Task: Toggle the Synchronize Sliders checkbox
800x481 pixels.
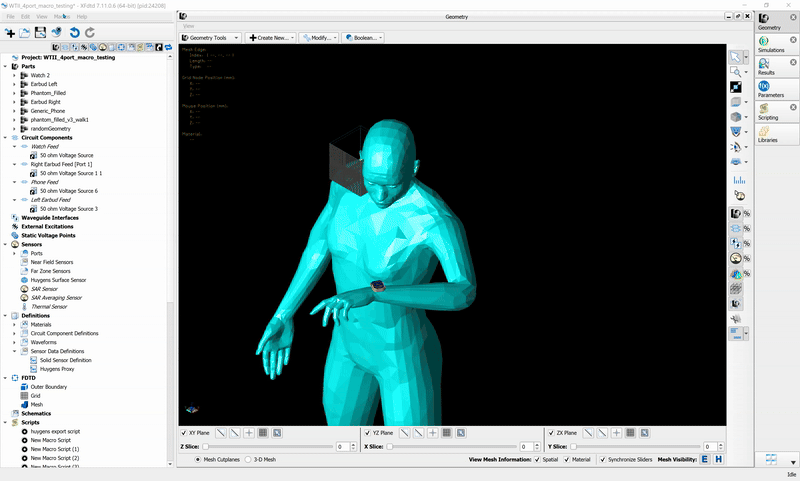Action: pos(602,460)
